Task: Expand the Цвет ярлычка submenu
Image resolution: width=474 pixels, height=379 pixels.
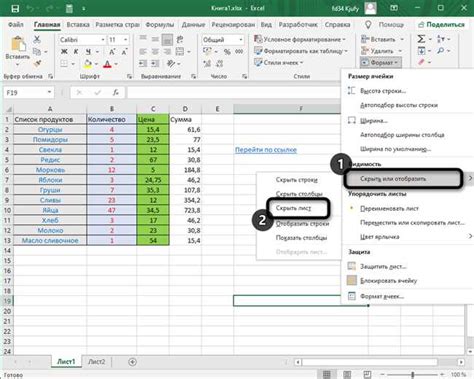Action: point(407,237)
